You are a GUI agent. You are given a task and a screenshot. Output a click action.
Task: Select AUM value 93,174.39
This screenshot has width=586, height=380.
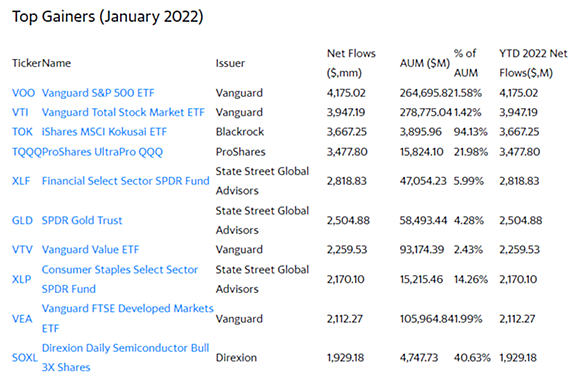pos(422,250)
